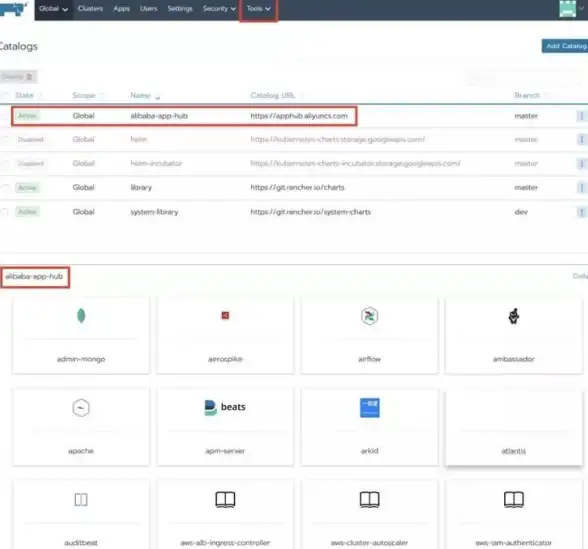This screenshot has width=588, height=549.
Task: Click the Rancher logo
Action: 14,8
